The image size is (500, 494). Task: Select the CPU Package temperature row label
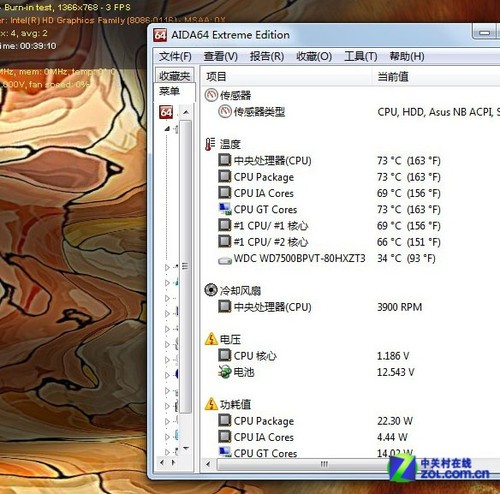[264, 177]
